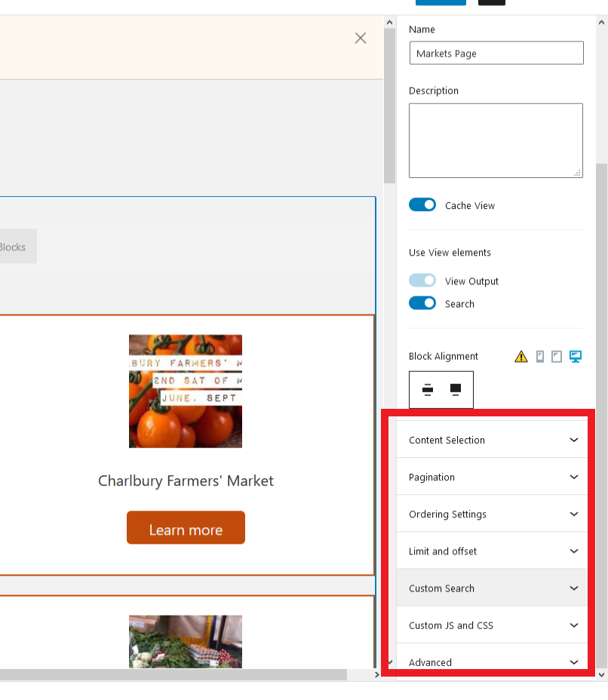Click the sidebar scroll up arrow

coord(601,22)
